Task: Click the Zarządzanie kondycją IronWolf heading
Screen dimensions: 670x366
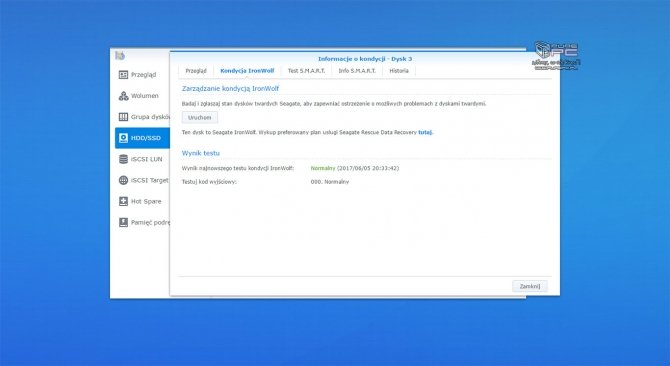Action: click(230, 89)
